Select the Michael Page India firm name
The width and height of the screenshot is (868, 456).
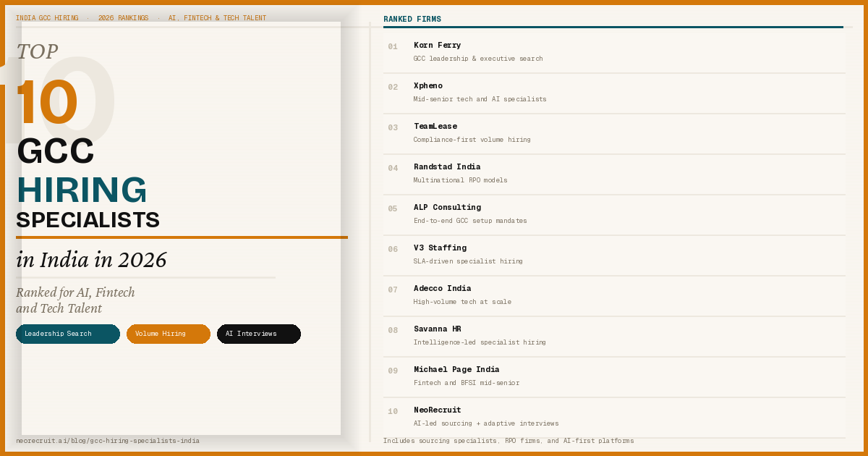click(x=456, y=370)
